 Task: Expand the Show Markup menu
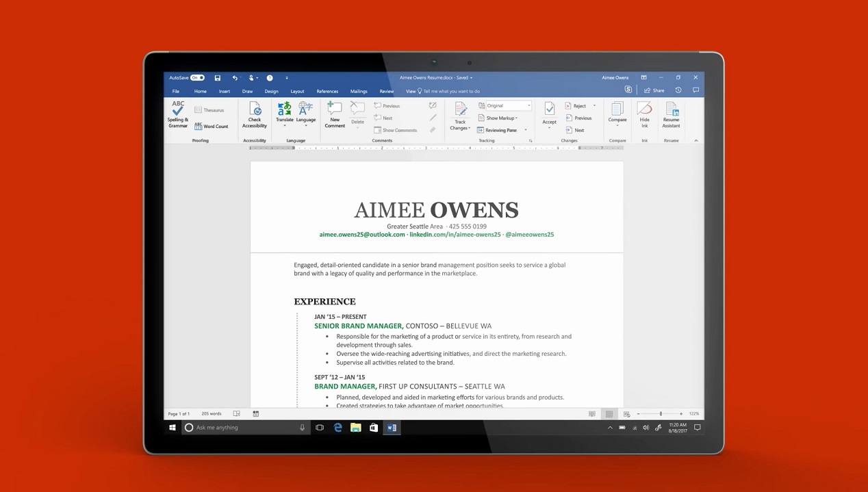(x=498, y=118)
